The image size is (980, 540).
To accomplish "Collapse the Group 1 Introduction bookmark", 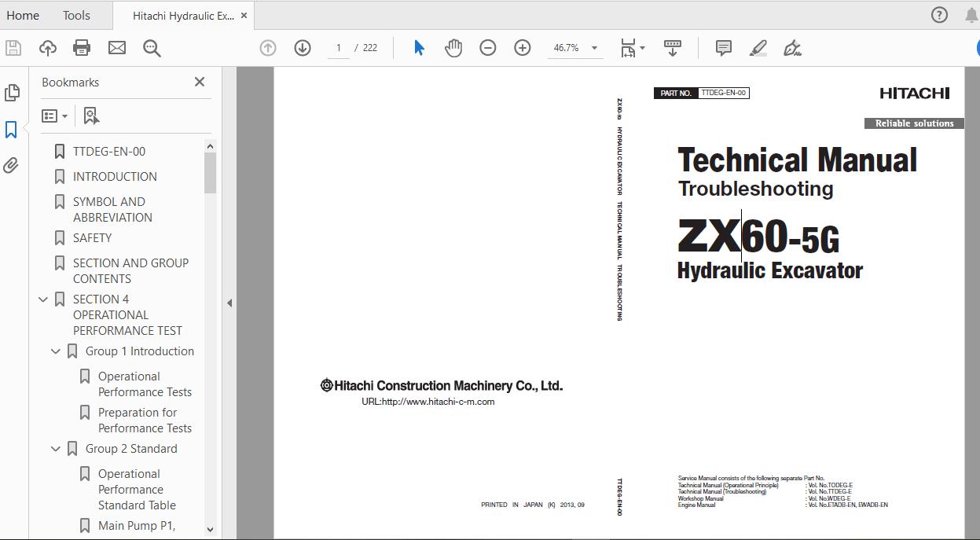I will [56, 351].
